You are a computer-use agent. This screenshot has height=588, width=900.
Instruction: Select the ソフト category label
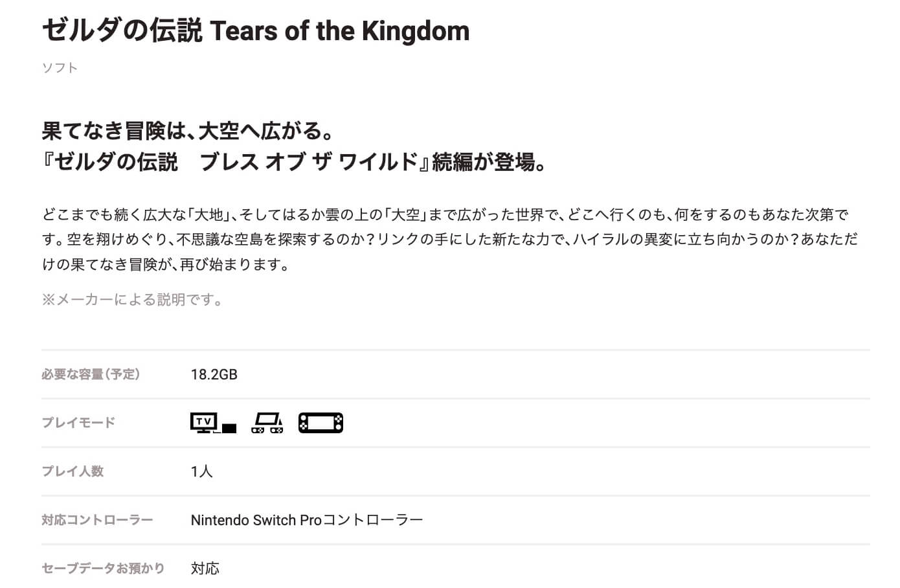(60, 68)
